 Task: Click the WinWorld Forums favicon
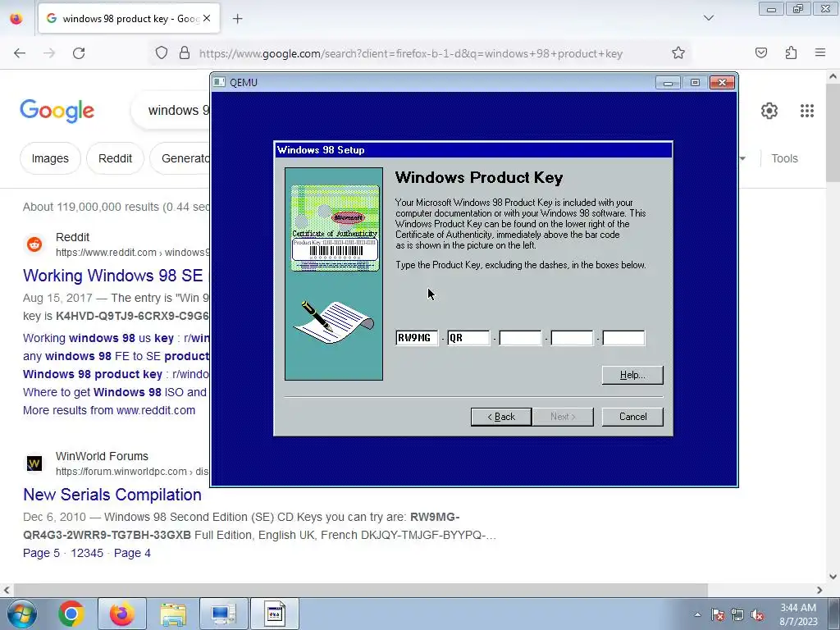(34, 463)
